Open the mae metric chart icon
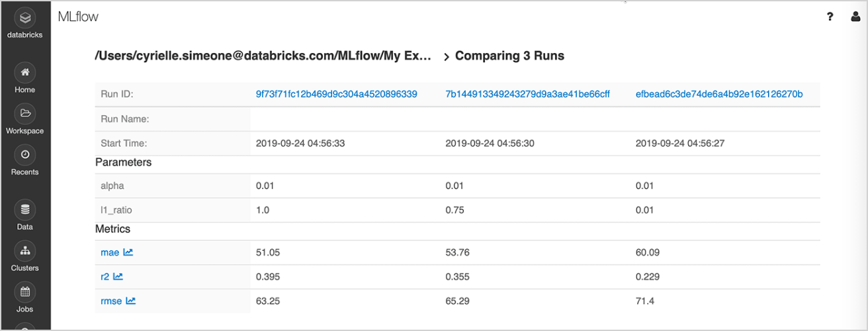The height and width of the screenshot is (331, 868). (128, 252)
